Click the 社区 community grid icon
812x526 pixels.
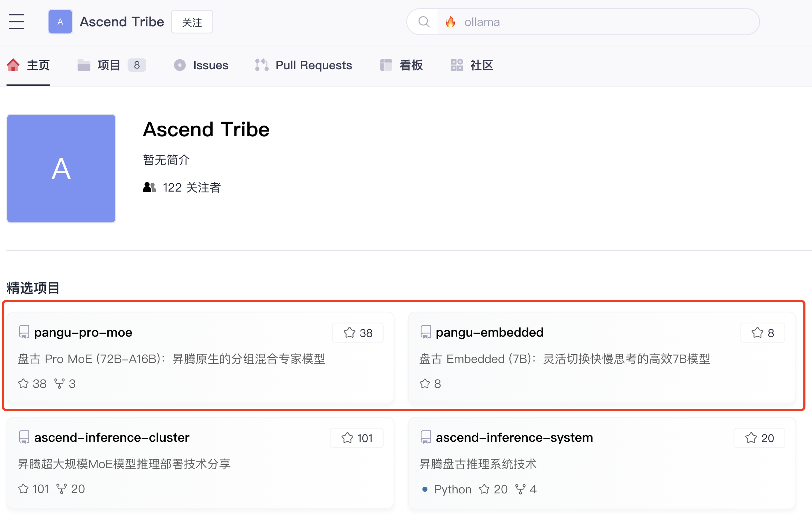457,65
